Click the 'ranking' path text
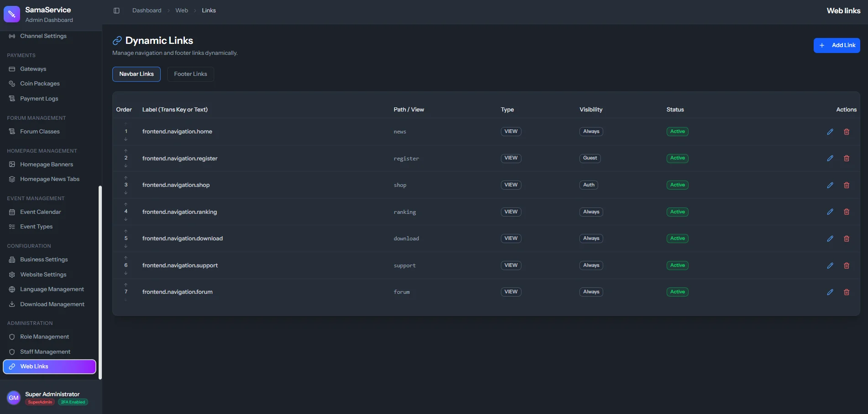The width and height of the screenshot is (868, 414). click(x=405, y=212)
